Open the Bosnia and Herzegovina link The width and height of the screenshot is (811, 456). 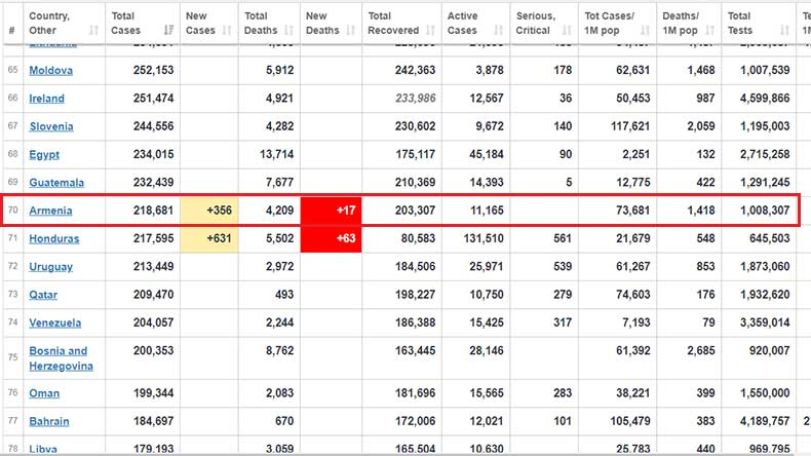click(x=61, y=358)
